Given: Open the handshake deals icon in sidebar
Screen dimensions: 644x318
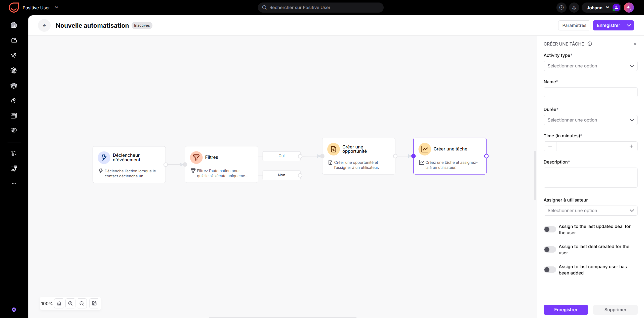Looking at the screenshot, I should [x=14, y=131].
